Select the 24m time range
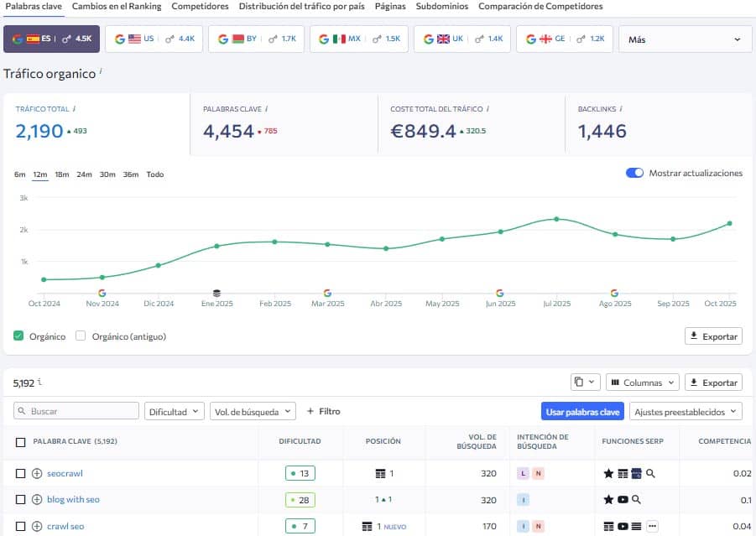The width and height of the screenshot is (756, 536). coord(84,174)
